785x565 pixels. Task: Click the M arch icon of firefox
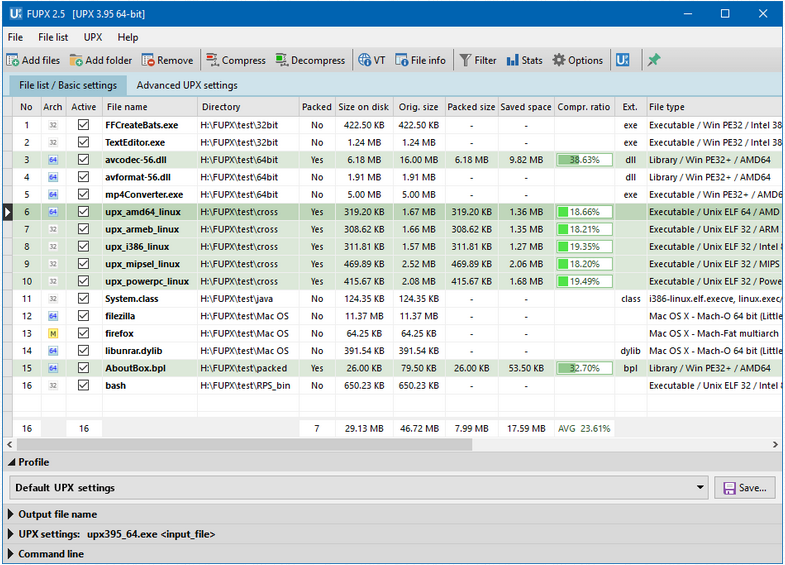point(53,334)
